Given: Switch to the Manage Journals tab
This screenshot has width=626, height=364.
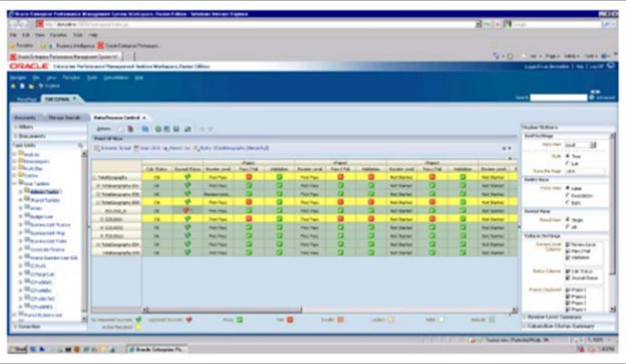Looking at the screenshot, I should coord(64,117).
